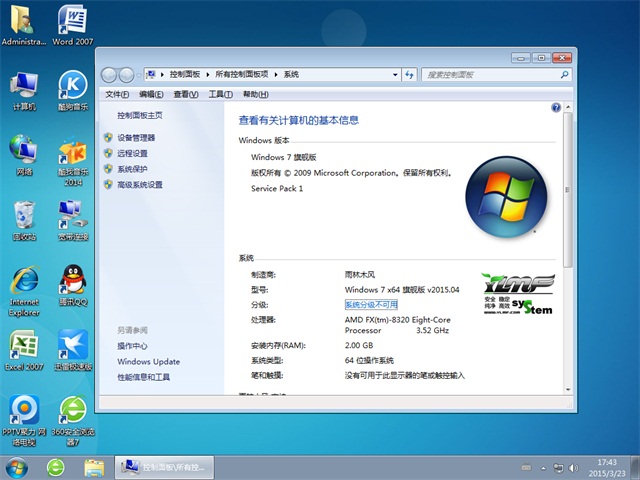The width and height of the screenshot is (640, 480).
Task: Click the '2.00 GB' installed memory value
Action: click(359, 345)
